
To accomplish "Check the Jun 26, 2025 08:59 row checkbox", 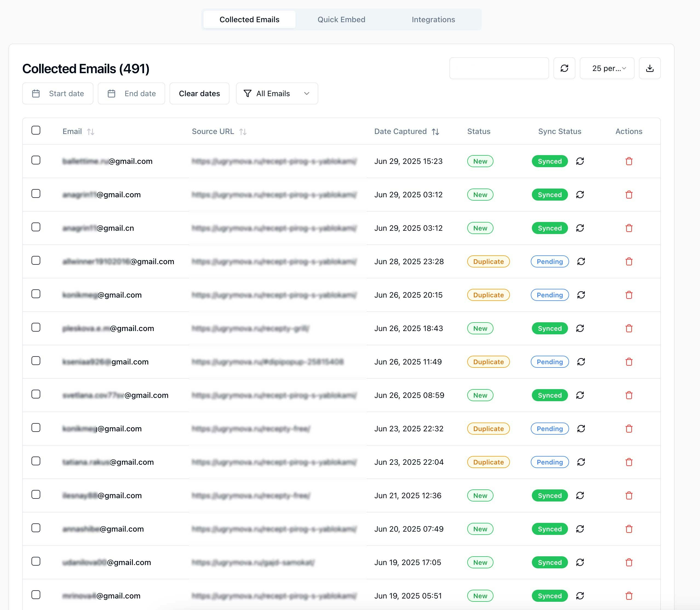I will (x=36, y=394).
